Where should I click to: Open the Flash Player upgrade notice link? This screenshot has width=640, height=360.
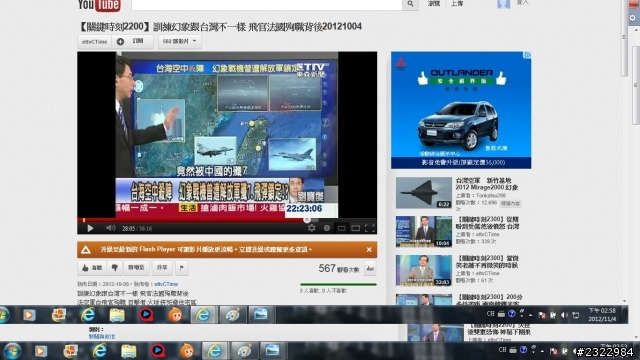tap(206, 249)
